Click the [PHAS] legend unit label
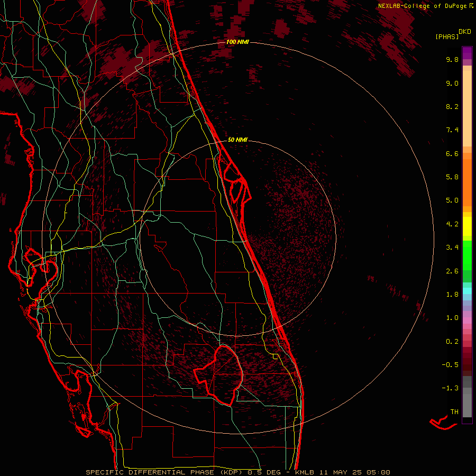The image size is (476, 476). coord(447,36)
